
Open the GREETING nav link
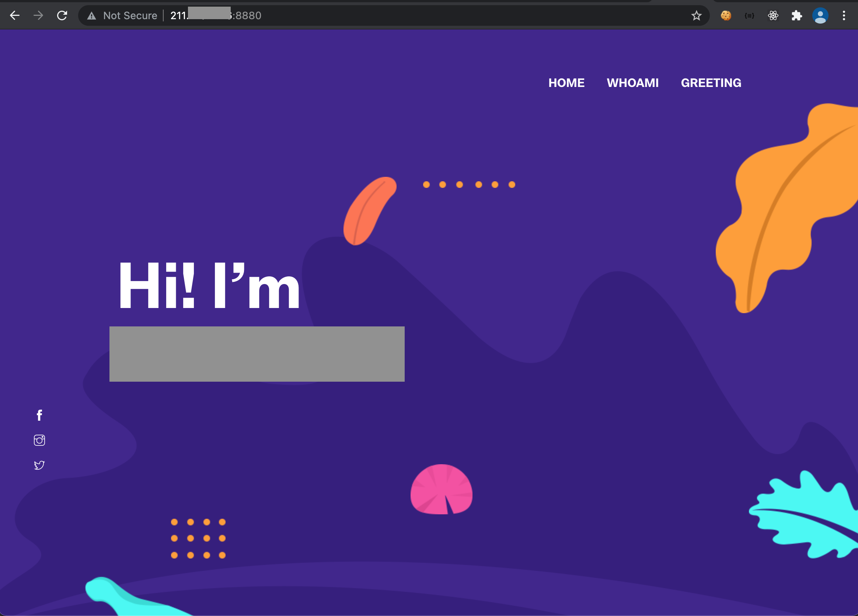(x=711, y=83)
